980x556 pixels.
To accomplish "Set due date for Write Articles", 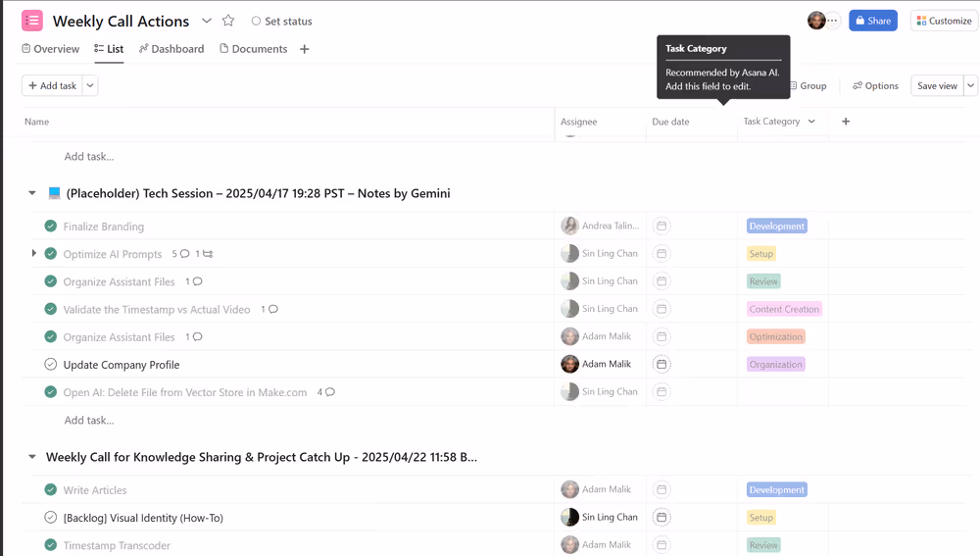I will coord(661,489).
